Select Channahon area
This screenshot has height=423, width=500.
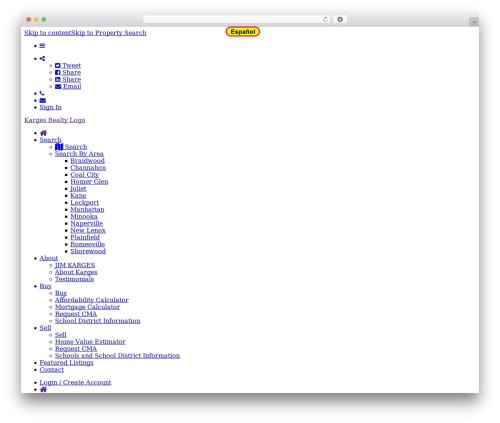click(x=88, y=168)
